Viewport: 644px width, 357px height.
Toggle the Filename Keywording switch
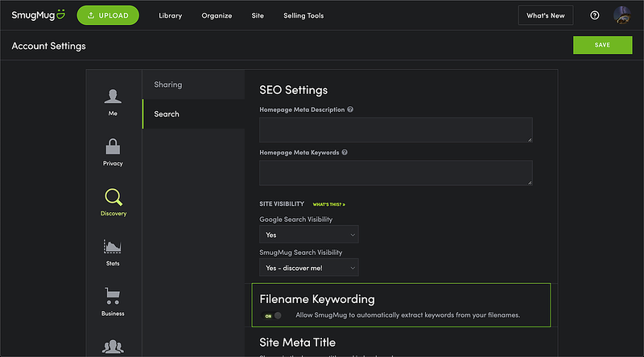tap(272, 315)
